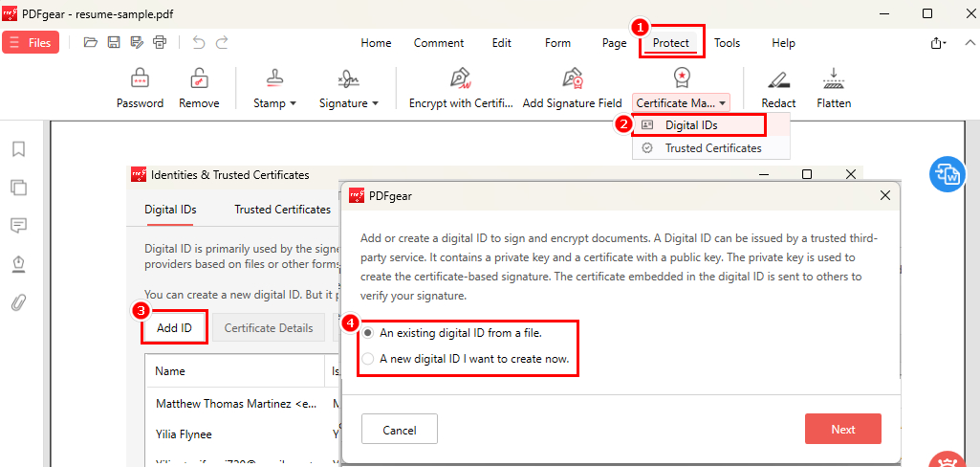Open the attachments paperclip panel
980x467 pixels.
click(x=19, y=302)
